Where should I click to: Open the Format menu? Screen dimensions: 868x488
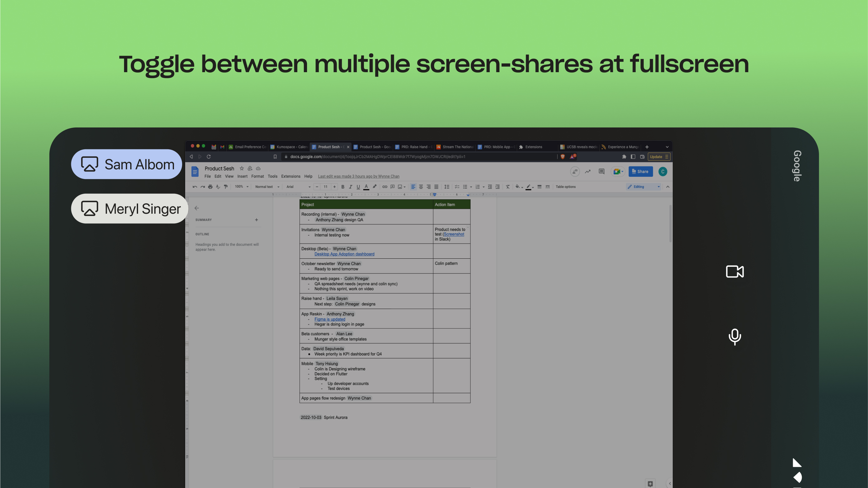(x=257, y=176)
